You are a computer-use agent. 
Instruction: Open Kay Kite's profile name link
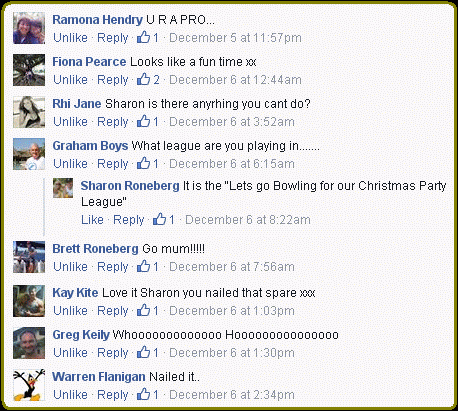(75, 293)
